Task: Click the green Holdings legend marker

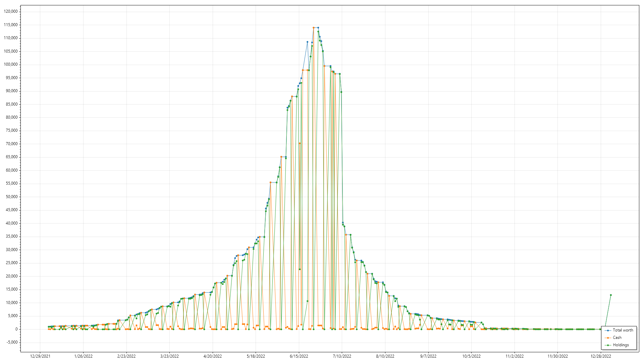Action: 608,345
